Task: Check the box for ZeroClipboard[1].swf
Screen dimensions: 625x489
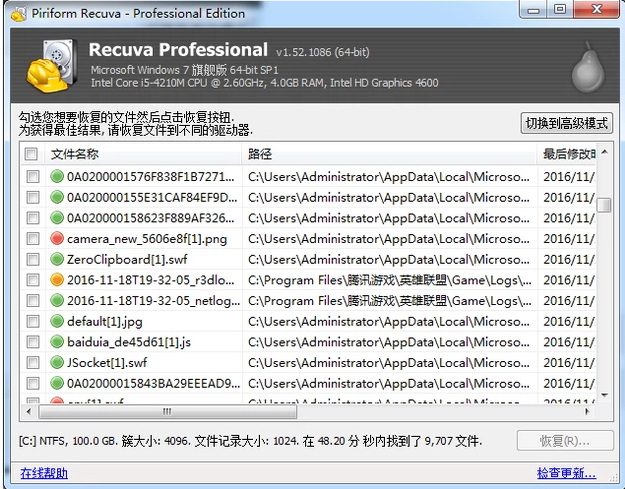Action: pos(33,259)
